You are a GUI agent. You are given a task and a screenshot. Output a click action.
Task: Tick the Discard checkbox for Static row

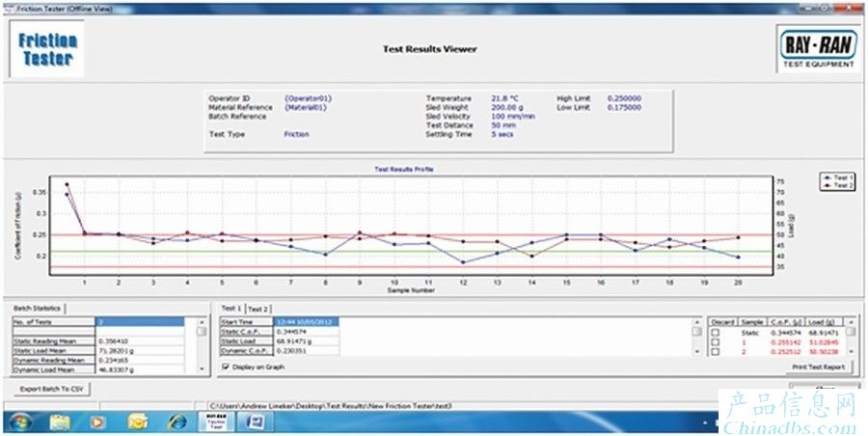(716, 333)
